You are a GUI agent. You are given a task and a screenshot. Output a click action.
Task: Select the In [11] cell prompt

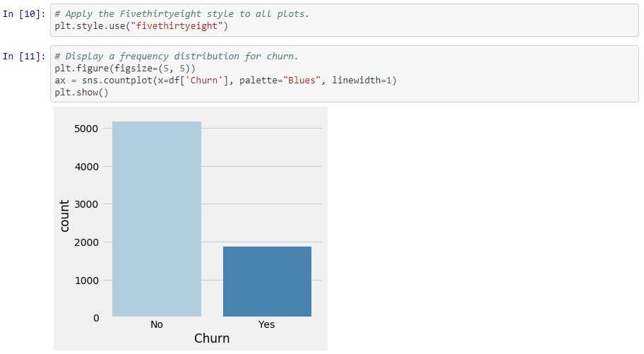pyautogui.click(x=24, y=57)
